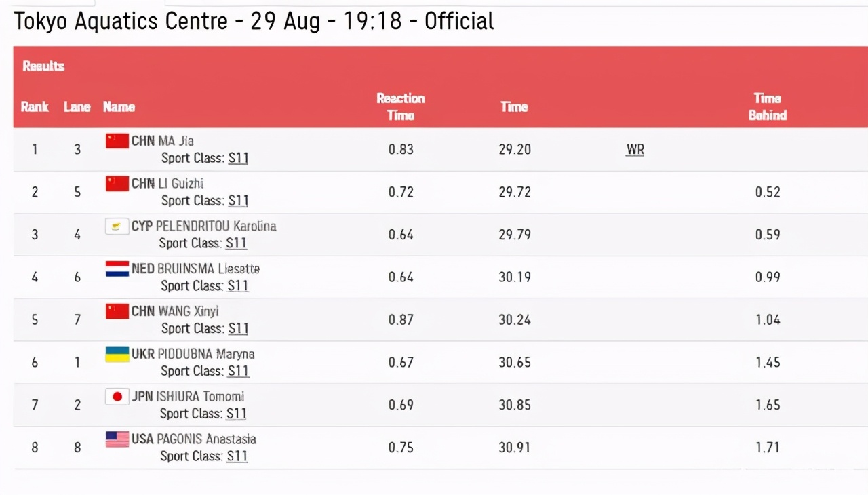
Task: Open S11 class link under LI Guizhi
Action: click(x=238, y=201)
